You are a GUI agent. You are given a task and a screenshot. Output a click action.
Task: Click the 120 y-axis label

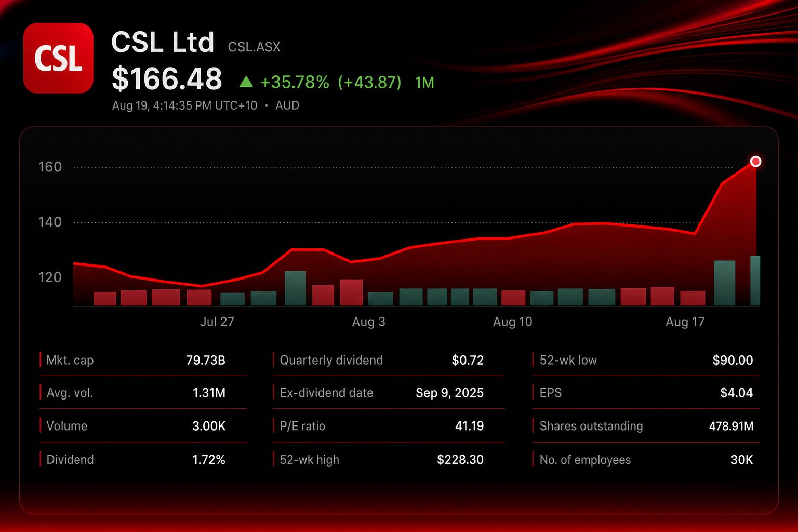(50, 277)
